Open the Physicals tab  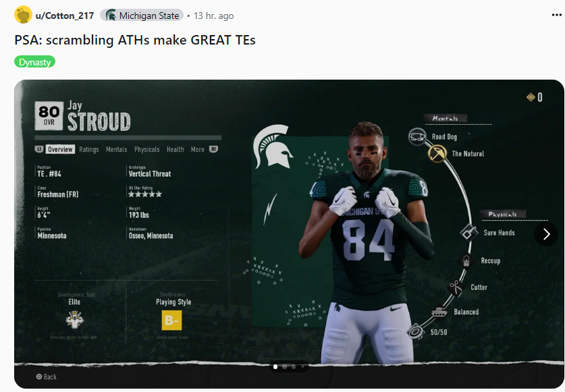(146, 149)
